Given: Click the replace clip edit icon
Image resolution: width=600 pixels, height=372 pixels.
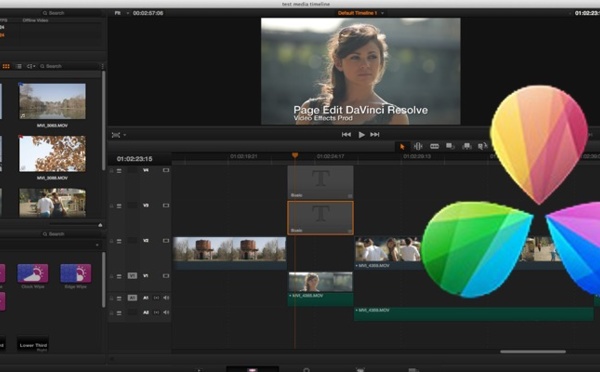Looking at the screenshot, I should (x=482, y=146).
